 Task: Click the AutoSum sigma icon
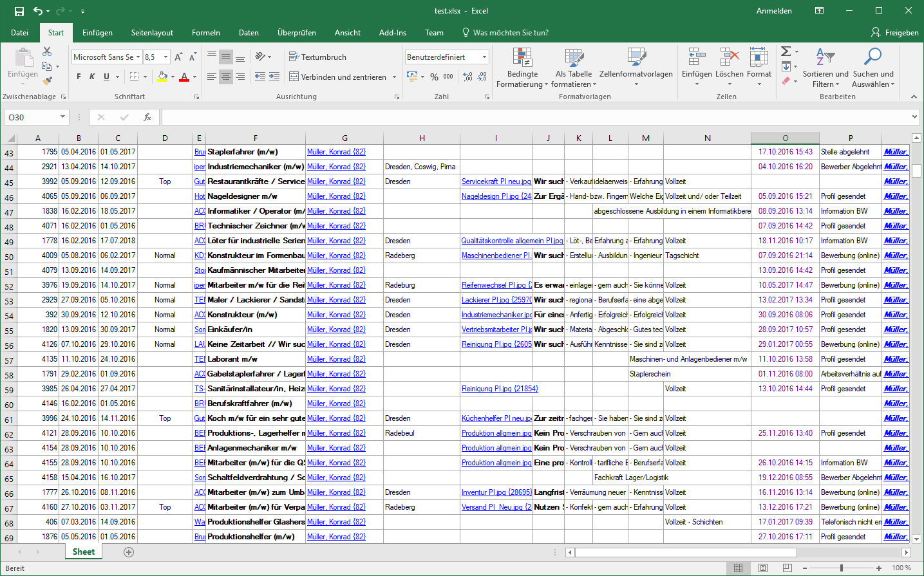tap(786, 51)
